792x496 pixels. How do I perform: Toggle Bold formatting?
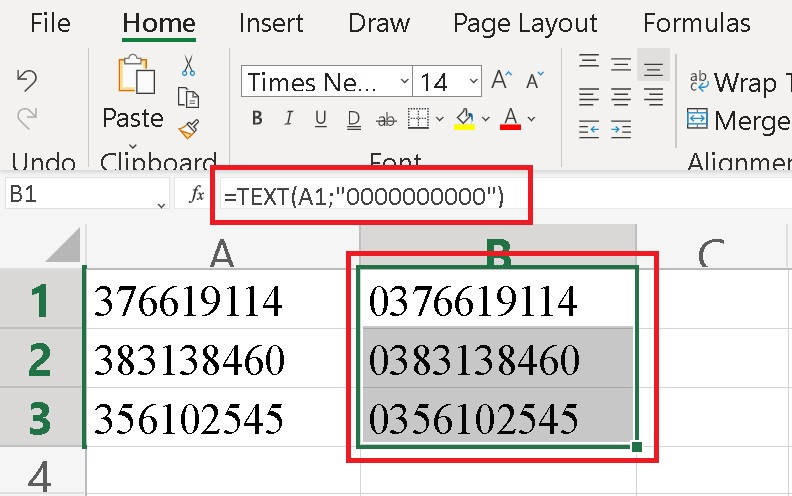coord(257,119)
